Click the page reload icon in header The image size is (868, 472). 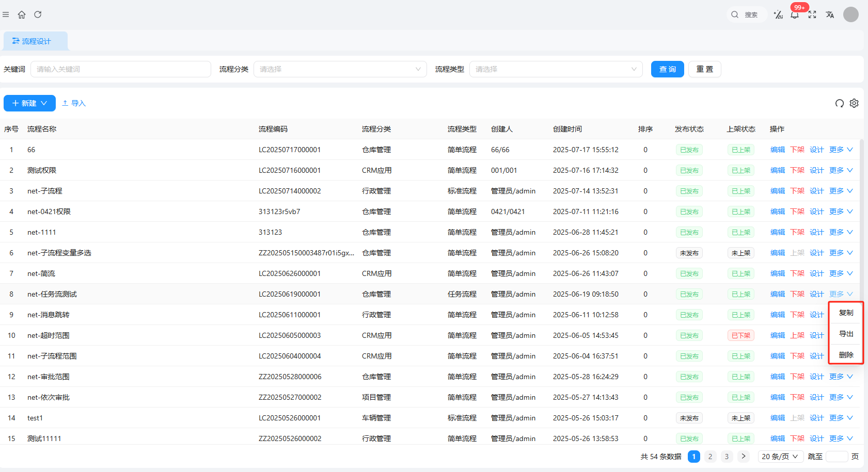38,14
